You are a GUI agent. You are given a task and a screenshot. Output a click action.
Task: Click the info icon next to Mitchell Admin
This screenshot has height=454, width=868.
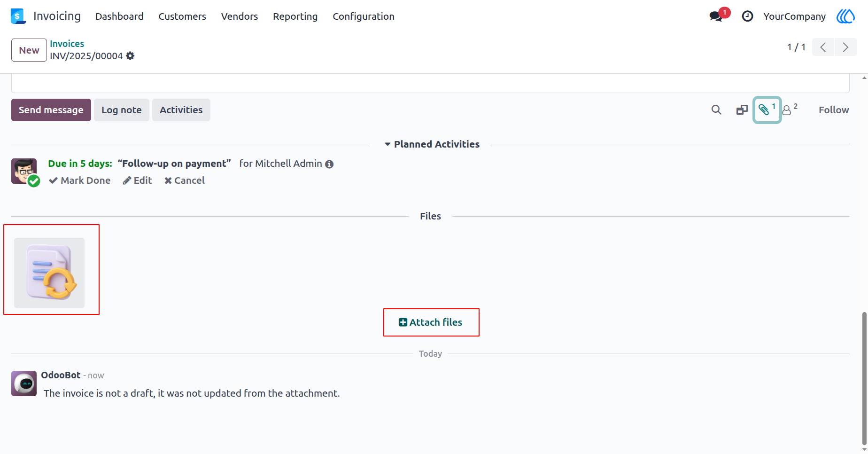(329, 164)
